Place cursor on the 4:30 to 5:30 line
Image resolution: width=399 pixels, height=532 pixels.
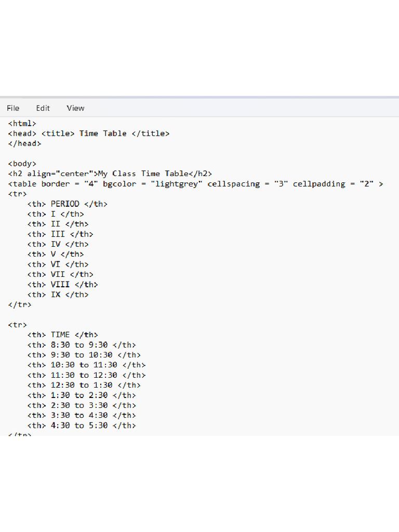82,425
